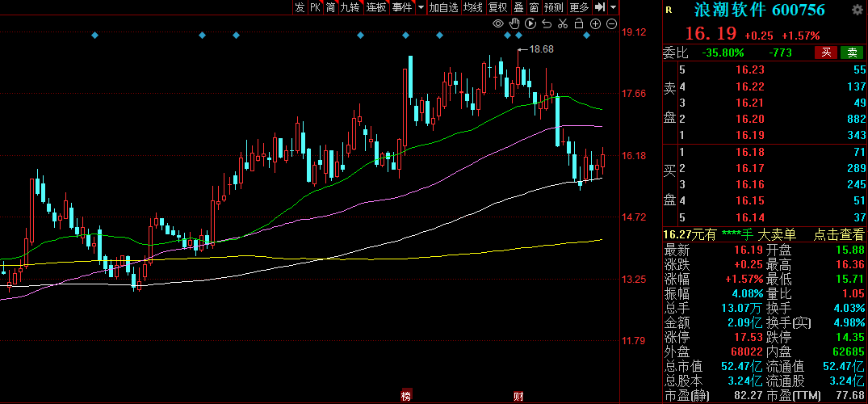This screenshot has height=404, width=868.
Task: Select the hand pan tool
Action: pyautogui.click(x=514, y=23)
